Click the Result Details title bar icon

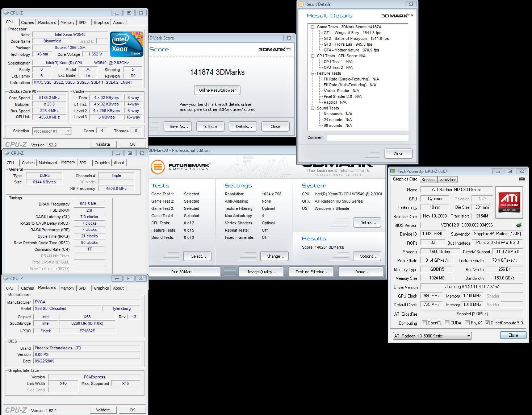pos(301,4)
